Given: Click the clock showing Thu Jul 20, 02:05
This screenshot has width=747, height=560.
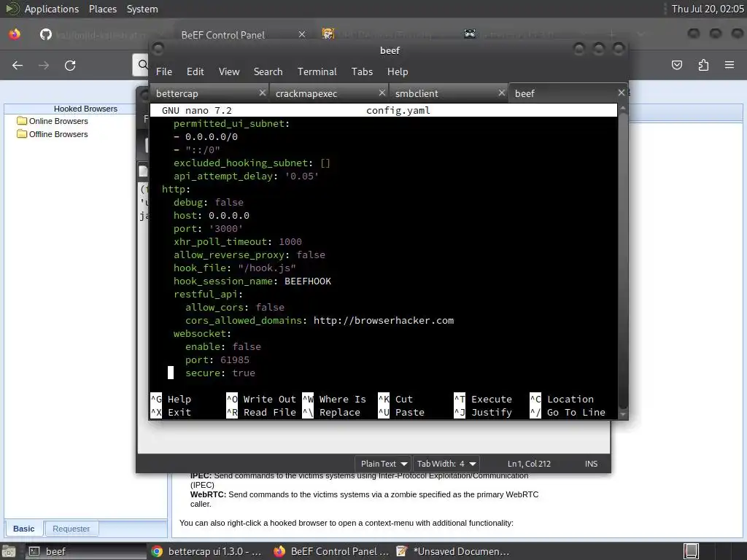Looking at the screenshot, I should tap(707, 9).
